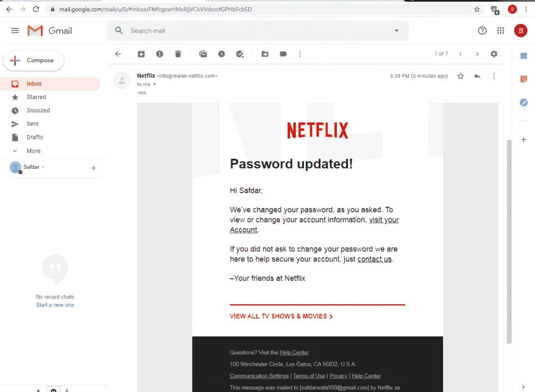Open the Inbox folder
The width and height of the screenshot is (535, 392).
tap(50, 84)
